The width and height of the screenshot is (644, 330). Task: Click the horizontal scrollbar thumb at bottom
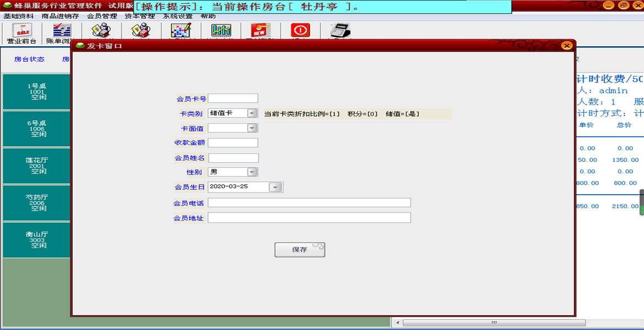pyautogui.click(x=494, y=323)
